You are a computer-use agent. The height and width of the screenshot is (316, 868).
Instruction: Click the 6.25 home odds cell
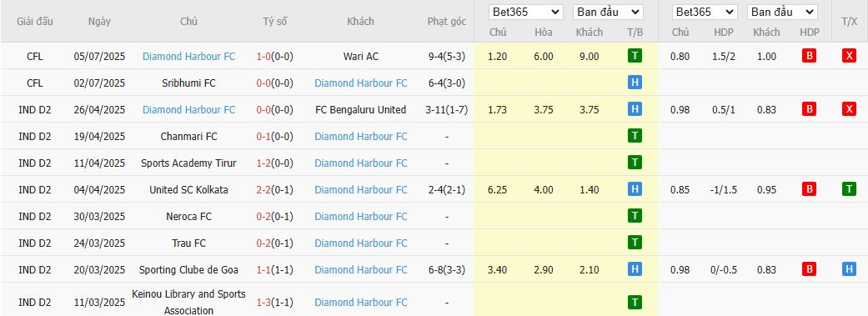(x=498, y=189)
